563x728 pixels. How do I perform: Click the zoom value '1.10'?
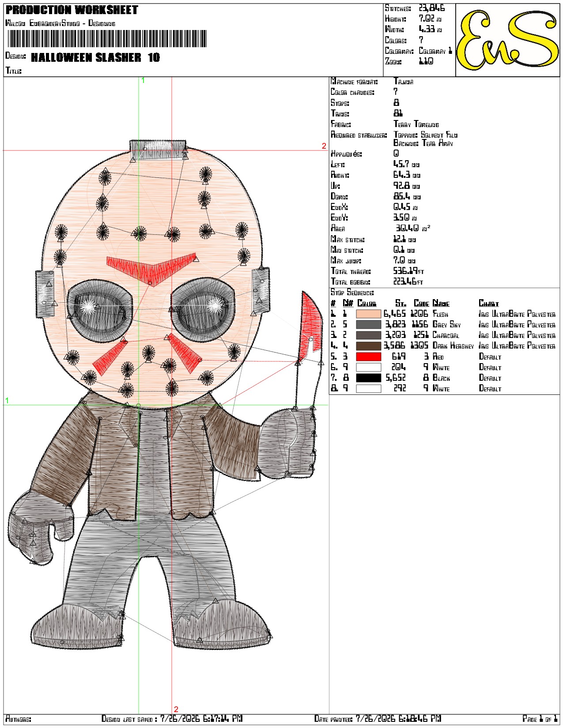(x=426, y=61)
